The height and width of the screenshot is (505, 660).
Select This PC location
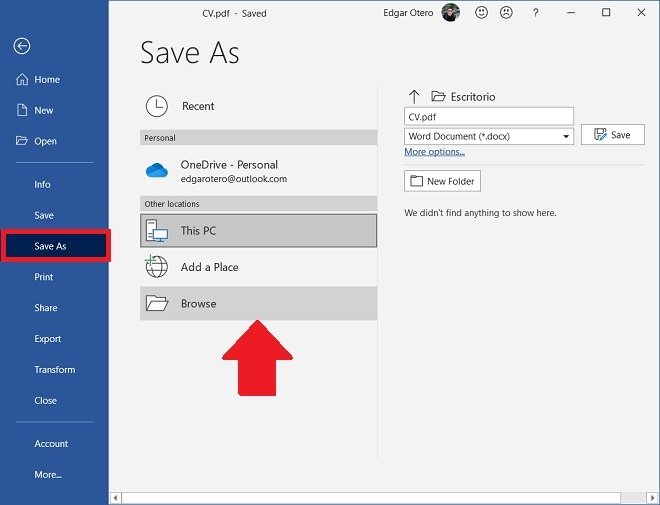point(258,231)
